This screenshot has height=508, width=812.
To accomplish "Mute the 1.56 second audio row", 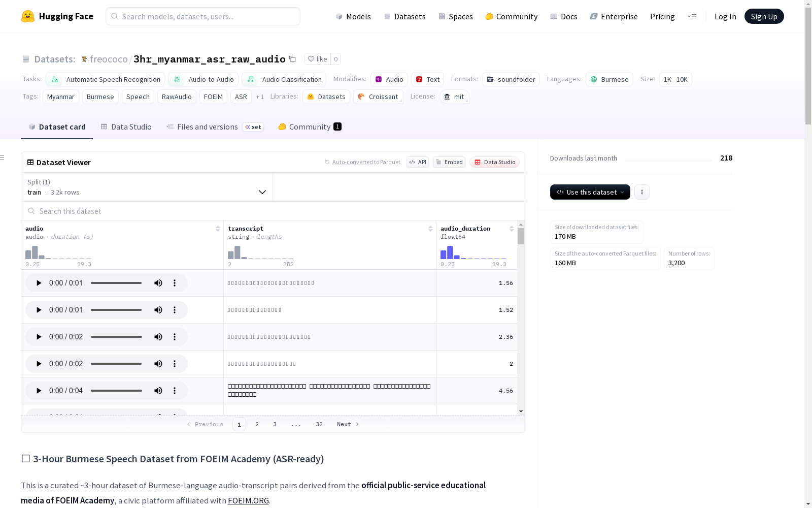I will tap(158, 283).
